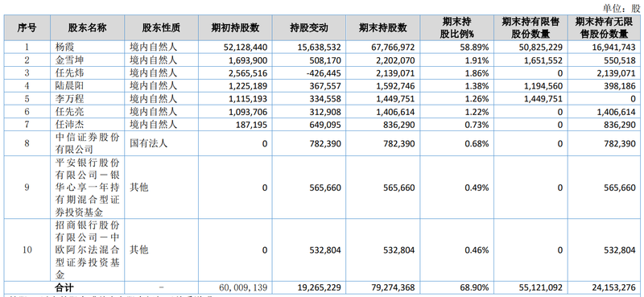Click the 期末持股比例% header cell

pyautogui.click(x=456, y=28)
